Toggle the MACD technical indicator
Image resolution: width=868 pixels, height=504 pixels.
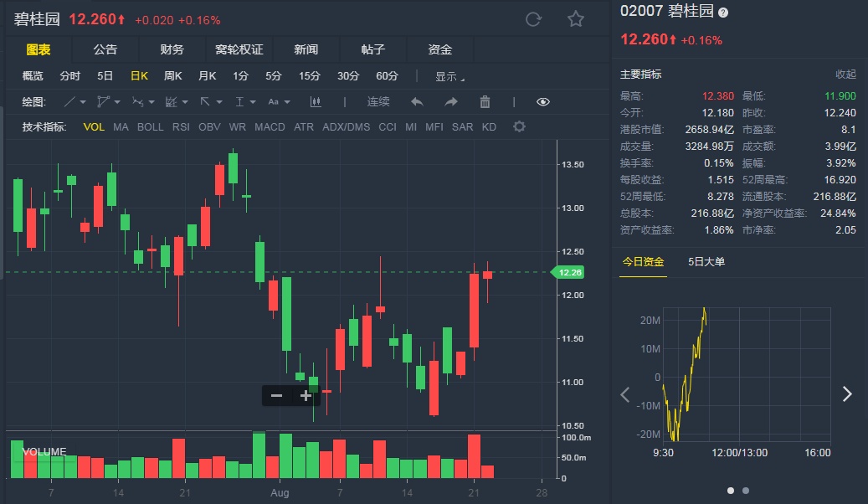coord(270,127)
